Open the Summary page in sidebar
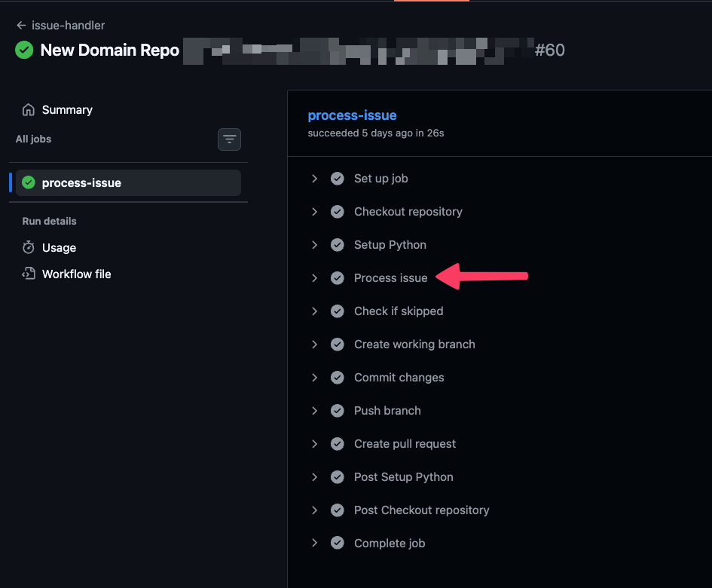The image size is (712, 588). click(x=67, y=110)
